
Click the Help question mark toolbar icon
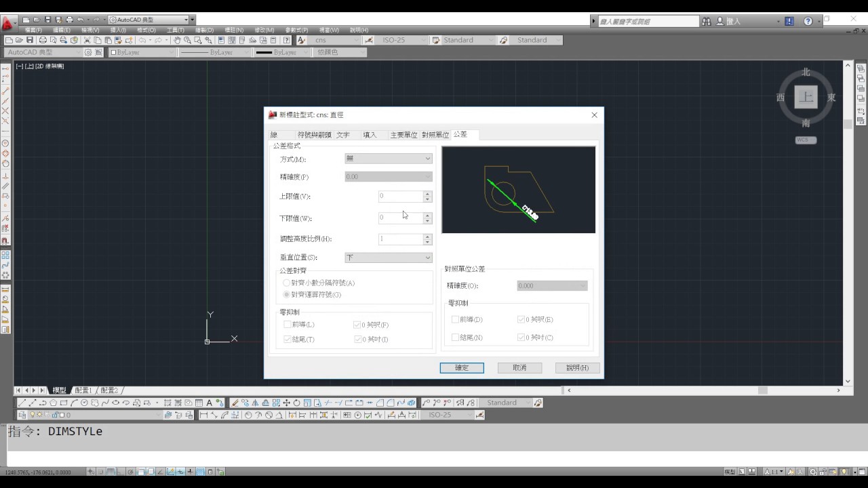(286, 40)
